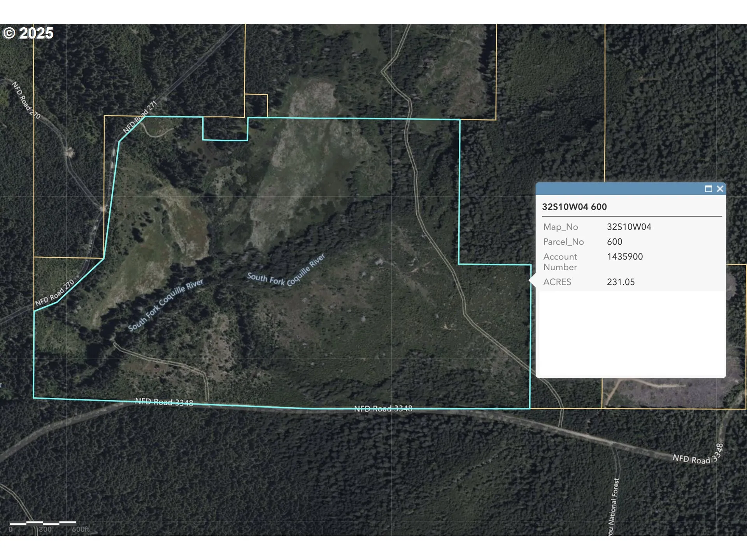Viewport: 747px width, 560px height.
Task: Click the © 2025 copyright watermark
Action: [28, 33]
